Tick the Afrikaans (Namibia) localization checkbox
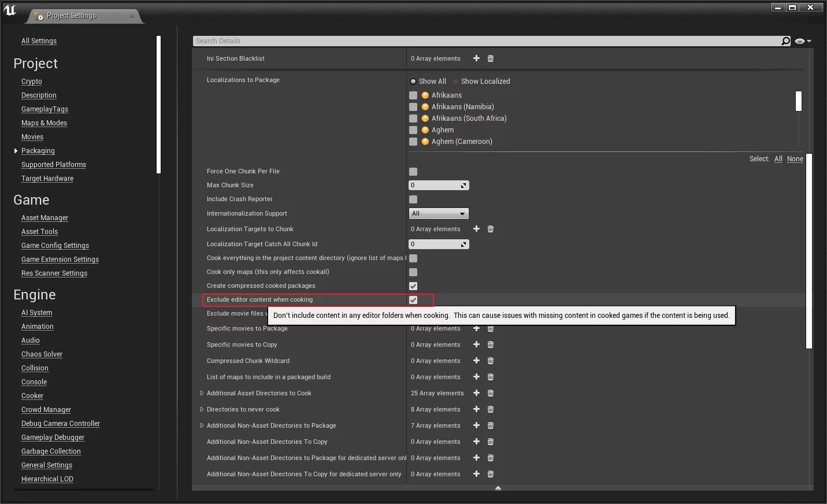 [413, 107]
